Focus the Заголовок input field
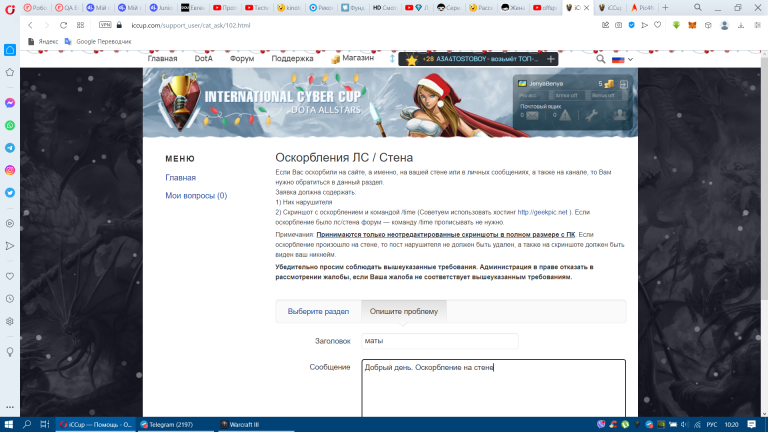This screenshot has width=768, height=432. (439, 341)
